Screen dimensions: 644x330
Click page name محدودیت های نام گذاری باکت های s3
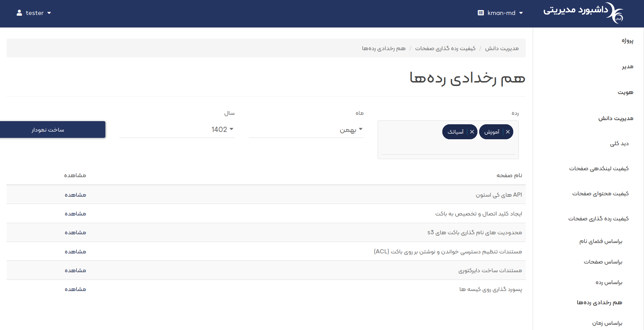[475, 233]
